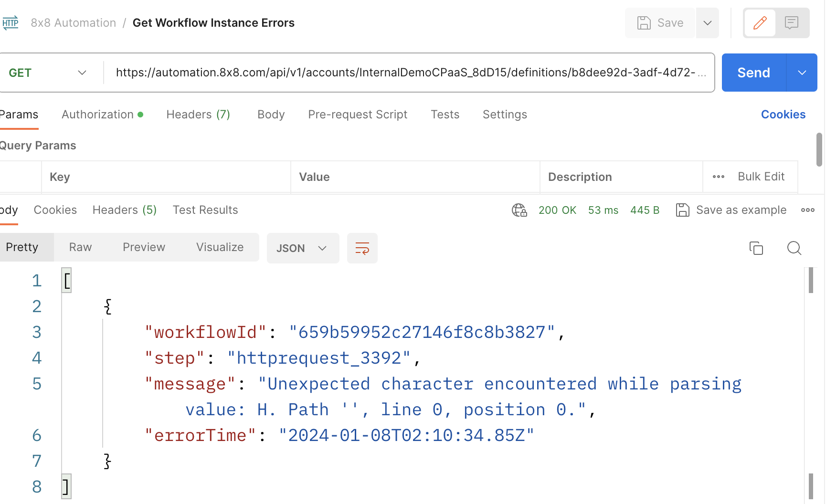Click the request URL input field
Image resolution: width=826 pixels, height=504 pixels.
pyautogui.click(x=405, y=73)
